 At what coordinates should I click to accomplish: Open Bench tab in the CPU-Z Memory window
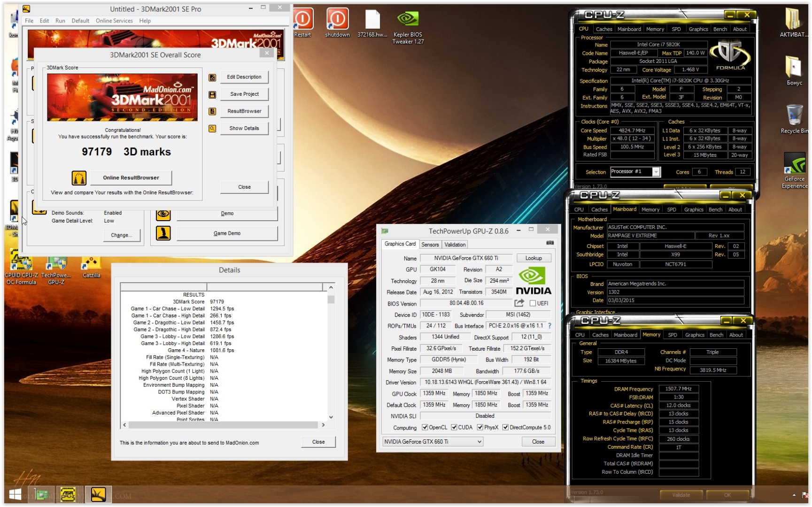point(716,335)
